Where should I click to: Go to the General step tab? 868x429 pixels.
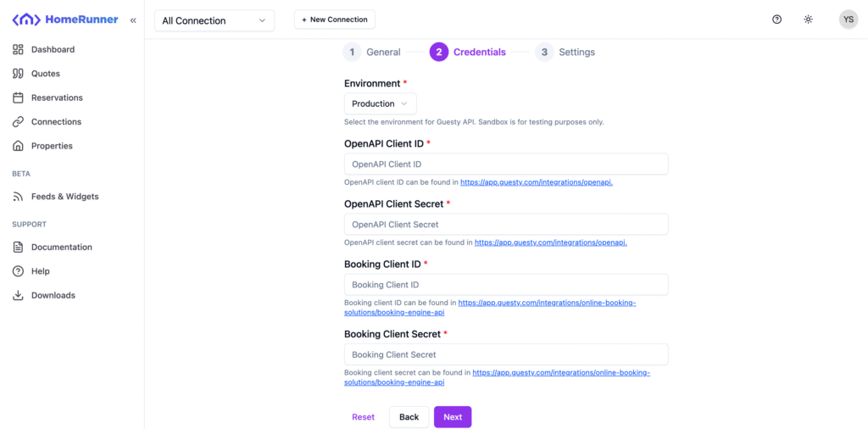(x=372, y=52)
